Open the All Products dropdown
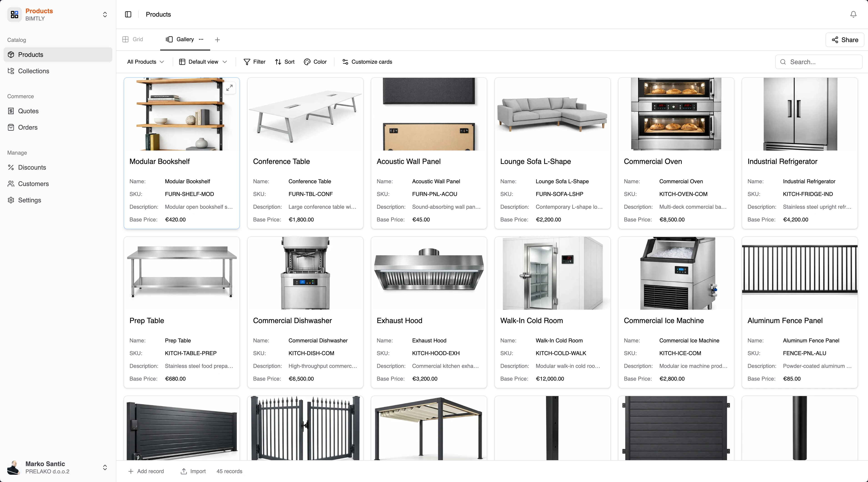Screen dimensions: 868x482 click(x=145, y=62)
